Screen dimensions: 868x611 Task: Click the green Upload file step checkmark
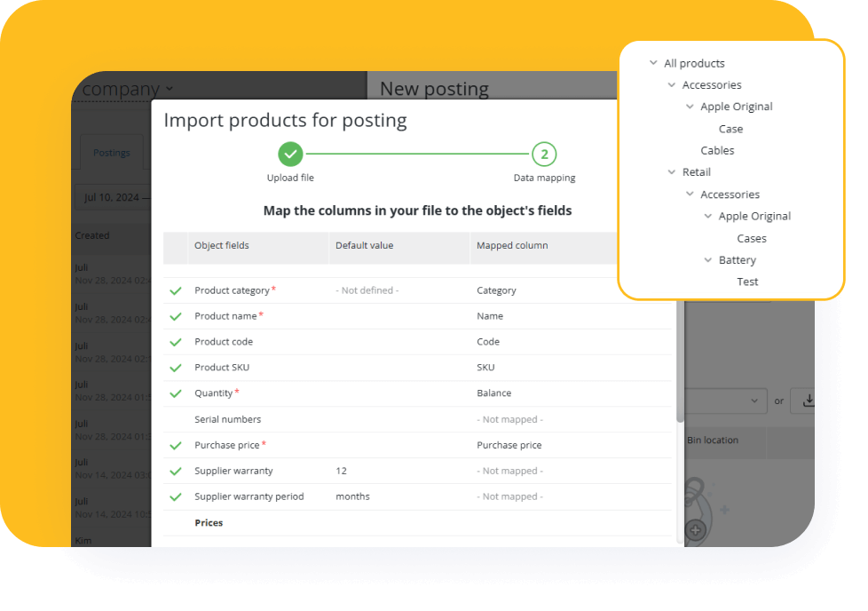point(290,154)
